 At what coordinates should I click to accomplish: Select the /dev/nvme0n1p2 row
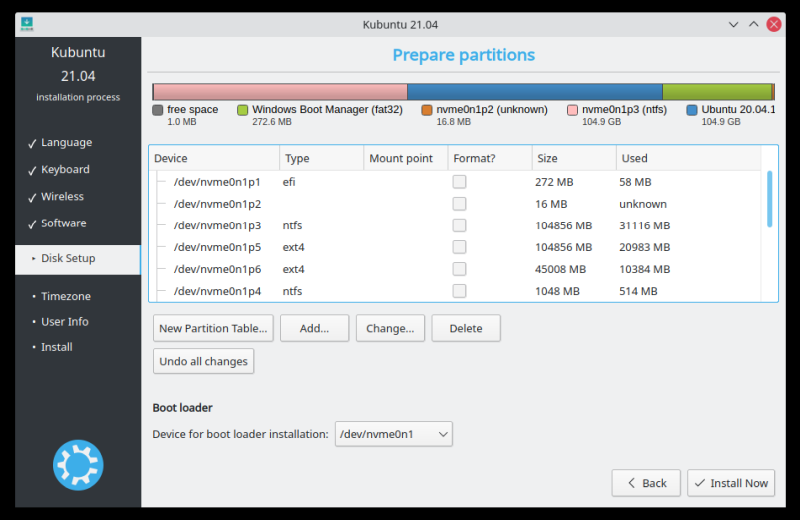[x=455, y=204]
